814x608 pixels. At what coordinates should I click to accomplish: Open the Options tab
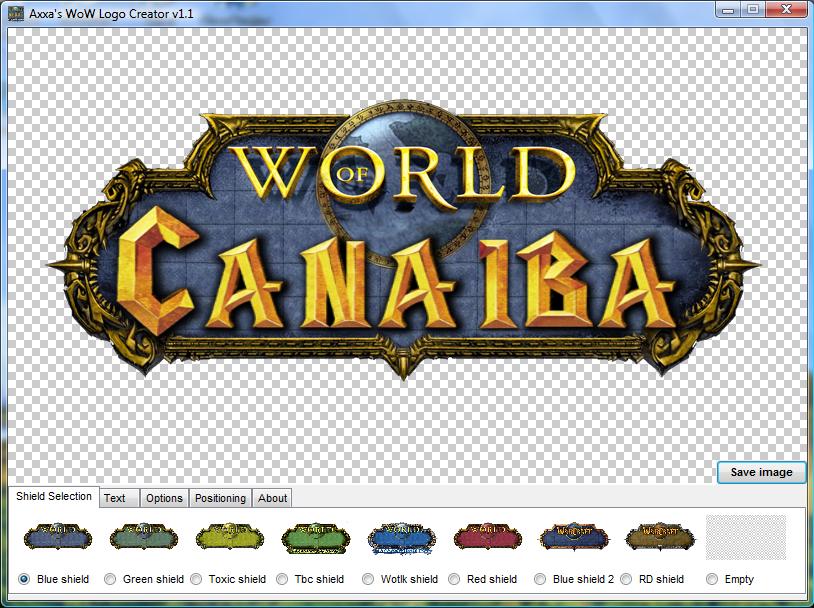coord(164,498)
